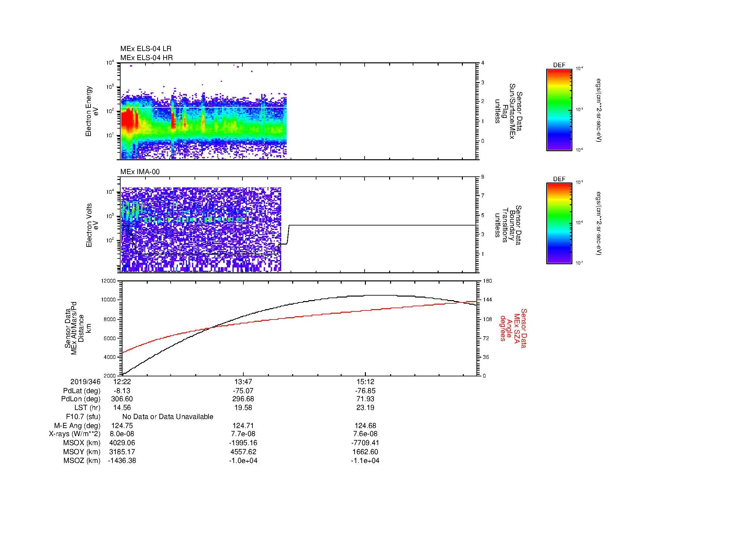This screenshot has height=534, width=756.
Task: Click the black boundary-transition step line plateau
Action: (x=382, y=225)
